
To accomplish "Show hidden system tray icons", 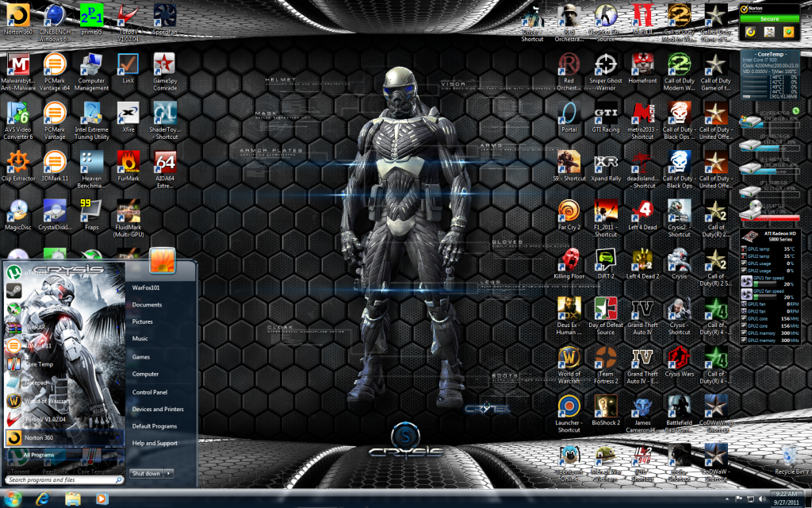I will coord(728,498).
